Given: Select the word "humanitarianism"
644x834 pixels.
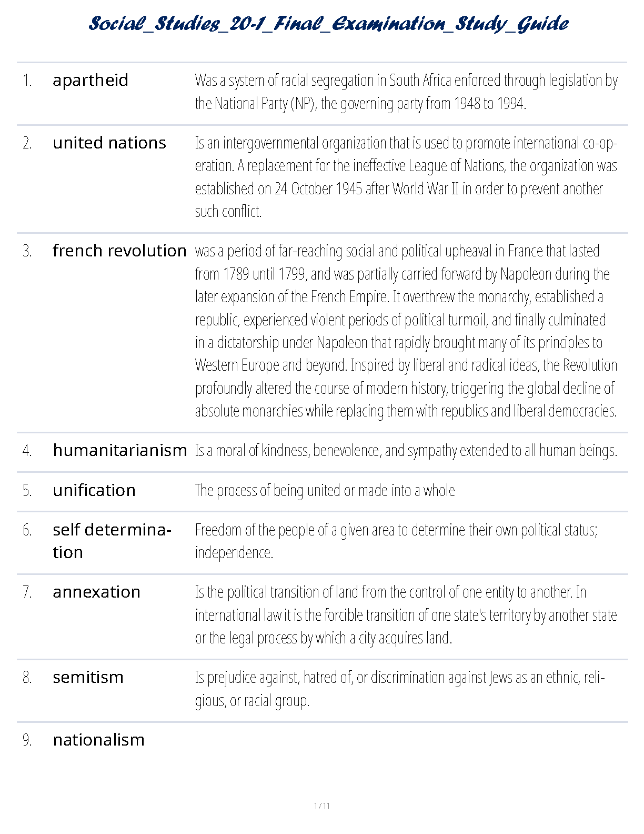Looking at the screenshot, I should tap(120, 450).
